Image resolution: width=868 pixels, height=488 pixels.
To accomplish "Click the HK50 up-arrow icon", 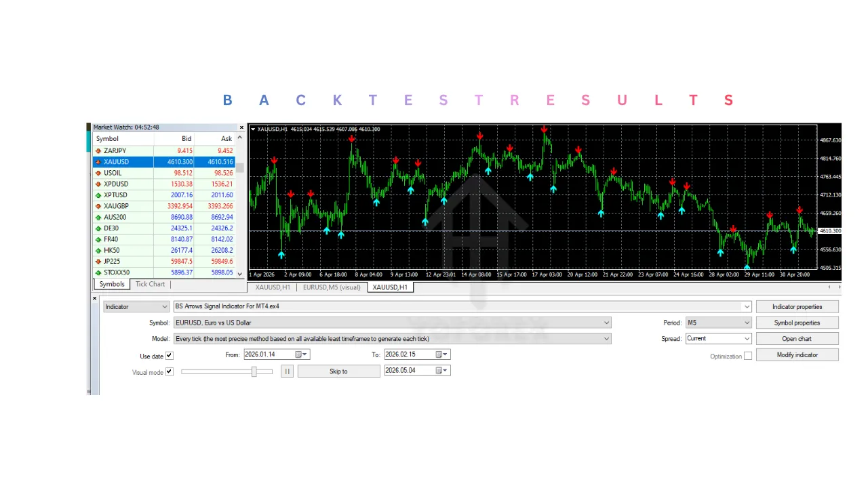I will (x=98, y=251).
